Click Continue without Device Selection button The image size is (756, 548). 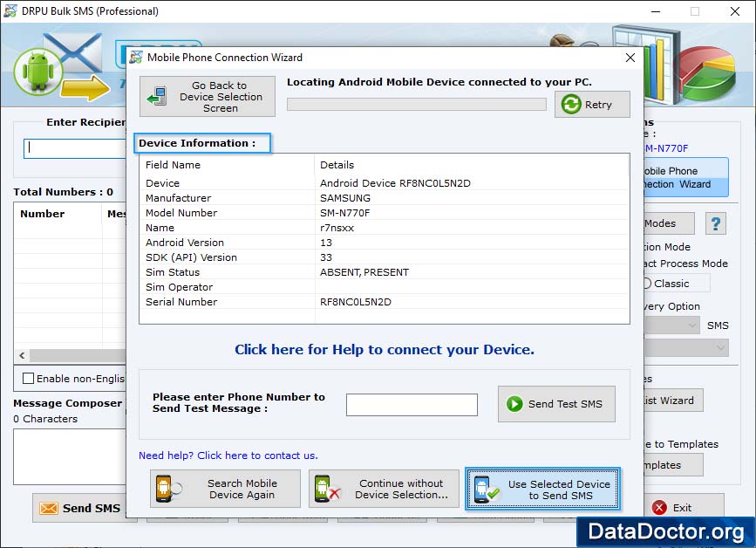(x=384, y=489)
